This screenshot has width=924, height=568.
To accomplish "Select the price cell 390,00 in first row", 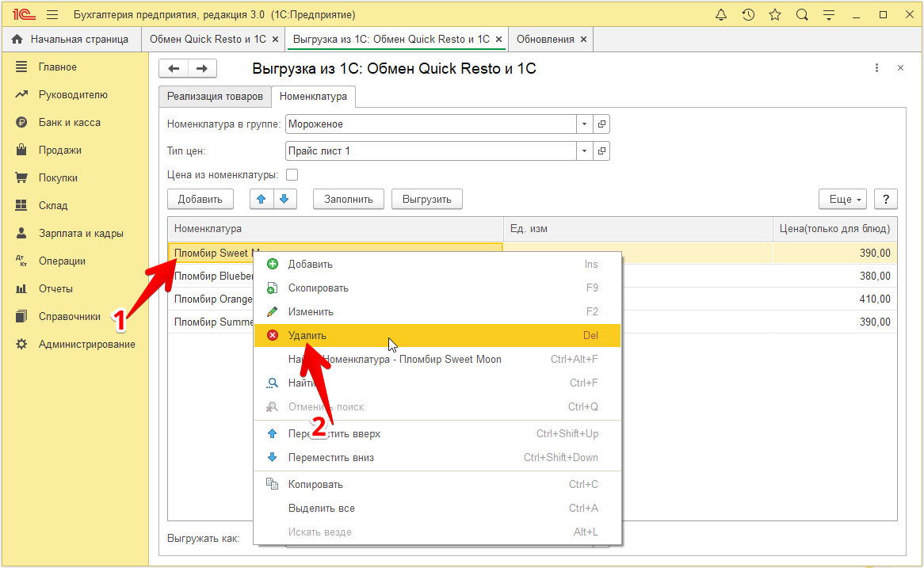I will pos(835,253).
